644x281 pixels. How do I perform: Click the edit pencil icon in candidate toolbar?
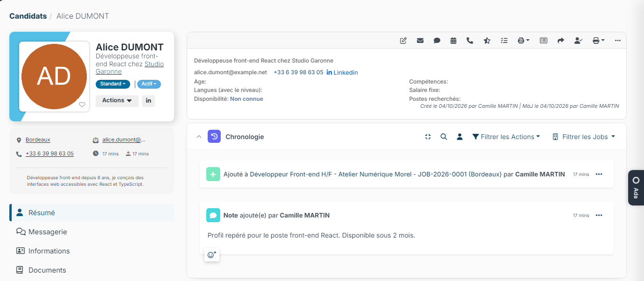403,41
